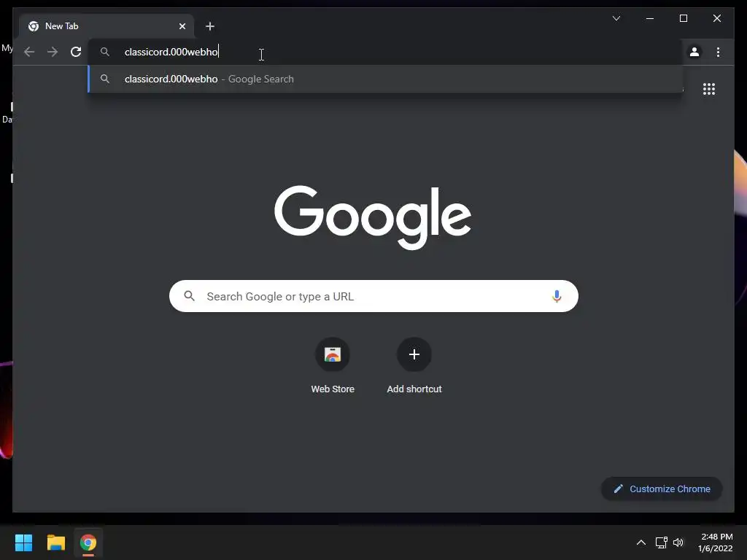Open the Web Store shortcut

(x=333, y=354)
